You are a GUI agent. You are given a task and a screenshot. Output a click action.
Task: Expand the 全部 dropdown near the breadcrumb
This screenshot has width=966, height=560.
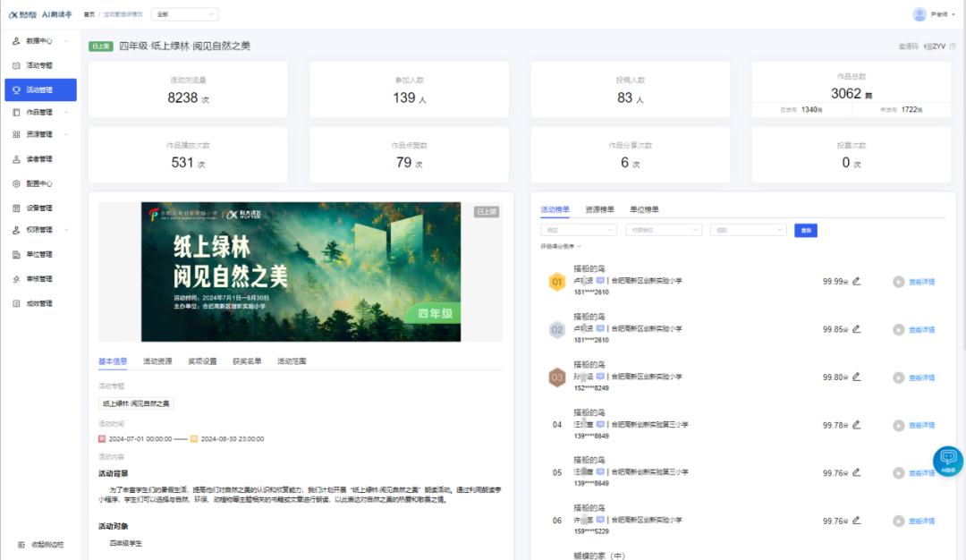(184, 13)
